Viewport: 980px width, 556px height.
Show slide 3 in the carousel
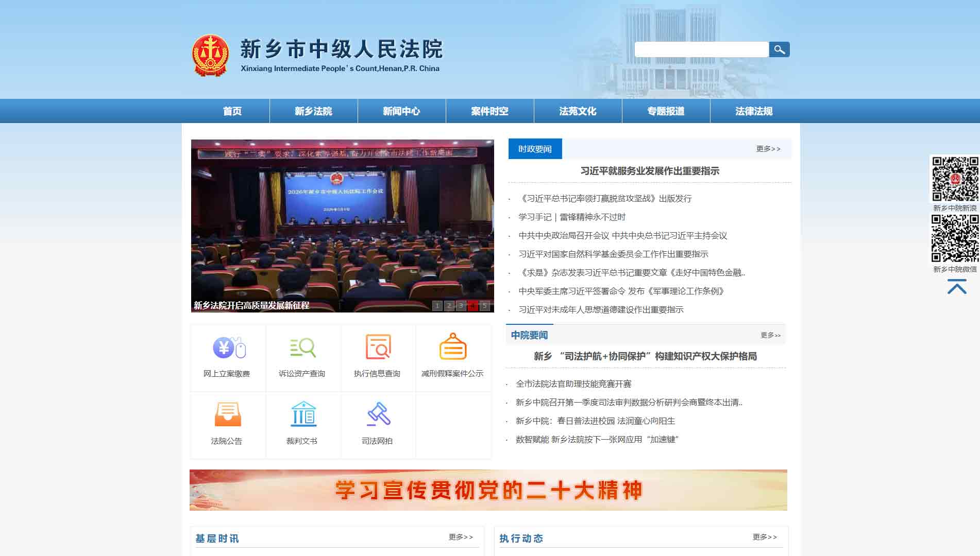461,305
